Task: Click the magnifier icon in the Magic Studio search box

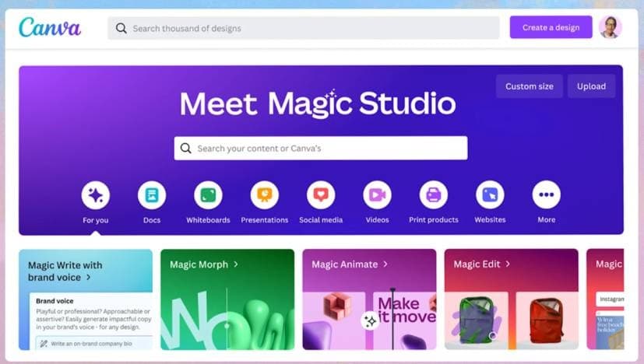Action: tap(185, 148)
